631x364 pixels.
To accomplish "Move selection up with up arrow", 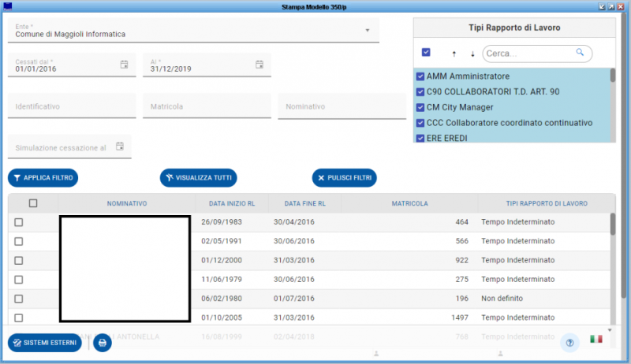I will [454, 54].
